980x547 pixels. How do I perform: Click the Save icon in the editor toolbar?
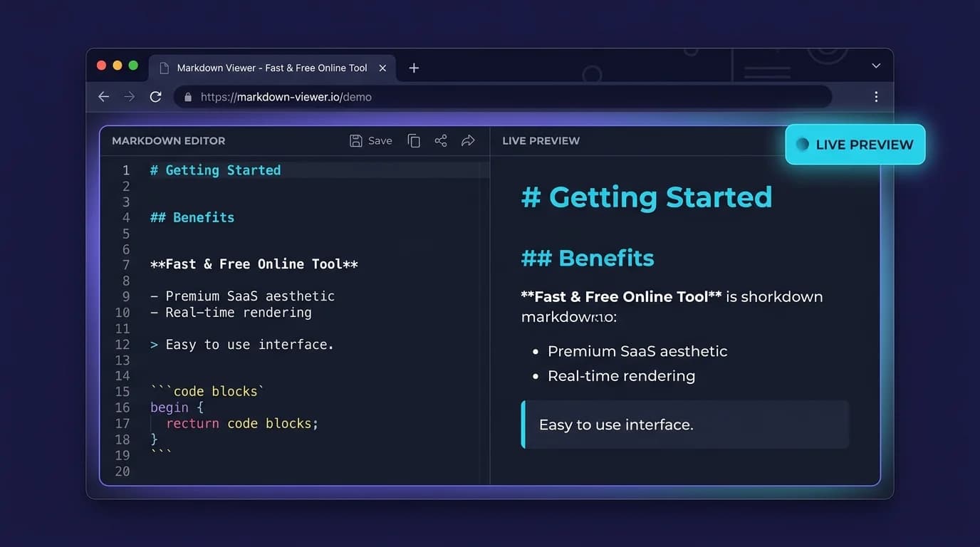tap(356, 140)
